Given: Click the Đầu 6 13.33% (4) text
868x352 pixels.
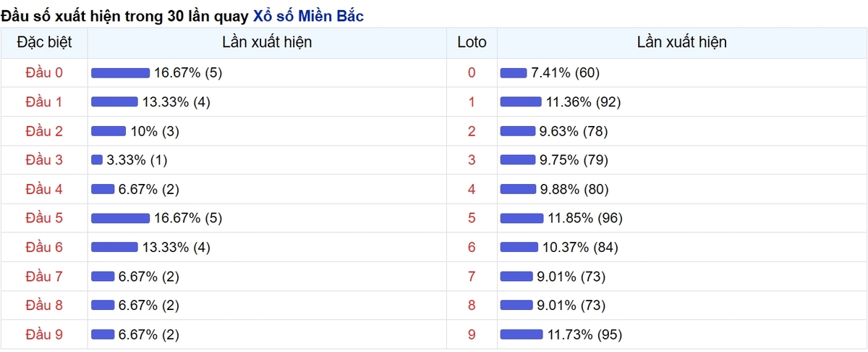Looking at the screenshot, I should [176, 247].
